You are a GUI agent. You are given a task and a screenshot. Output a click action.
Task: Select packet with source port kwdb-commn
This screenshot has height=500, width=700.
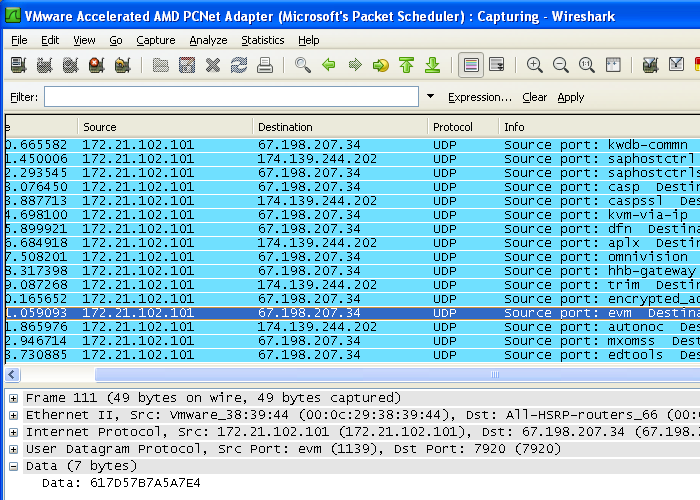(x=352, y=145)
